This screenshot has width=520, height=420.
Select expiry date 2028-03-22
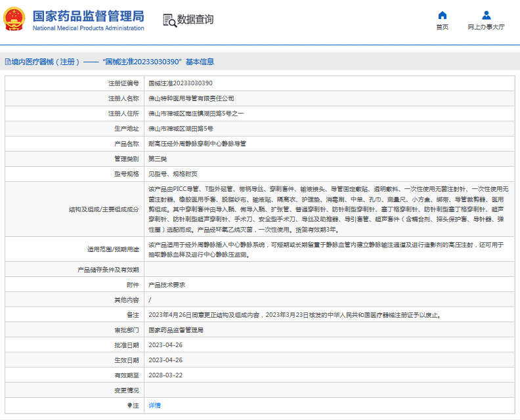pos(165,375)
